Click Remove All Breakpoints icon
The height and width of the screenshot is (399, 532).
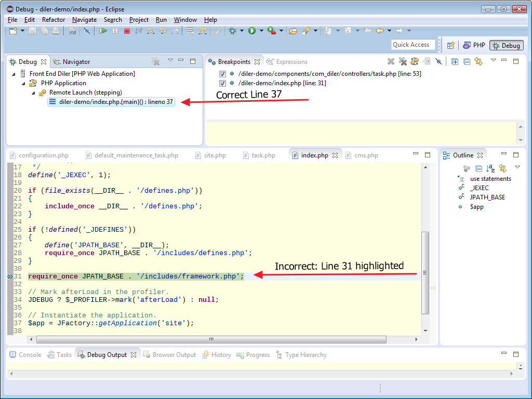(403, 61)
